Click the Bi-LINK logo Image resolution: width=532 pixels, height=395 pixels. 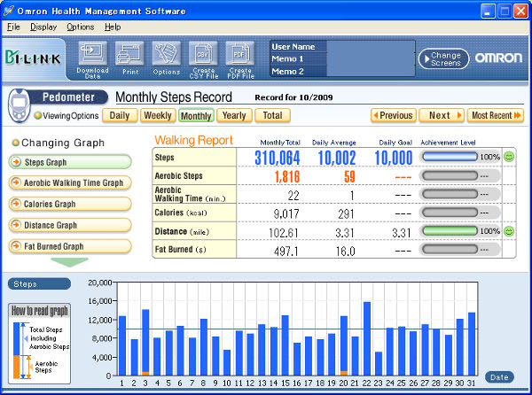pos(34,58)
